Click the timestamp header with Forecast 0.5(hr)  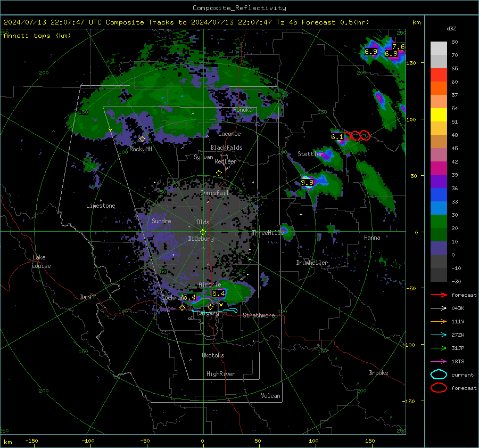point(186,22)
